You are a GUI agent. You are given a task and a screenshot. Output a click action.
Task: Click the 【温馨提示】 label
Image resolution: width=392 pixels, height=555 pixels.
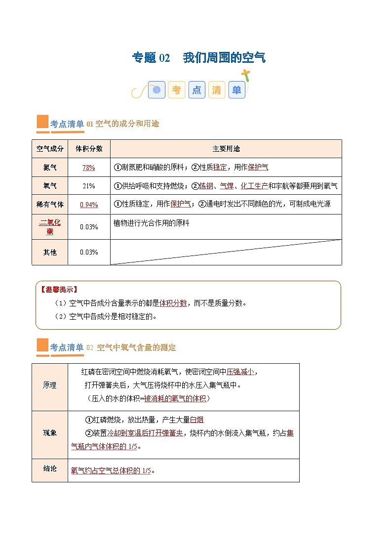(x=59, y=290)
